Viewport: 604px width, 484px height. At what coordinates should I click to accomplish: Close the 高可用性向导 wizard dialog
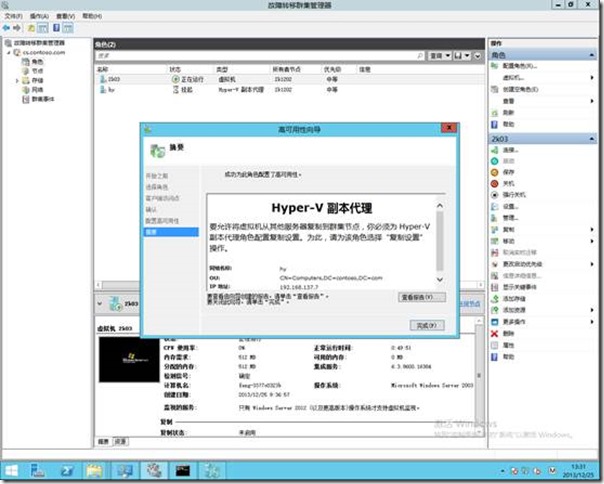tap(449, 128)
